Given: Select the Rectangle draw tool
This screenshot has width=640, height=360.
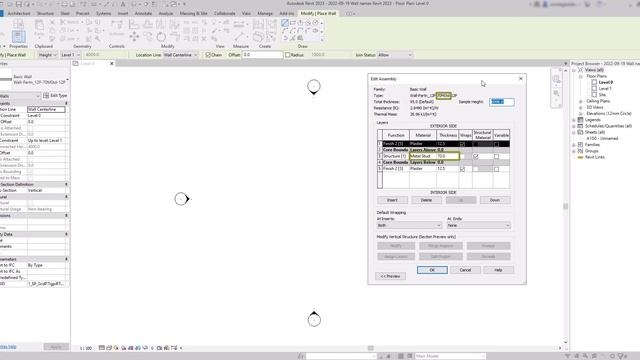Looking at the screenshot, I should coord(293,23).
